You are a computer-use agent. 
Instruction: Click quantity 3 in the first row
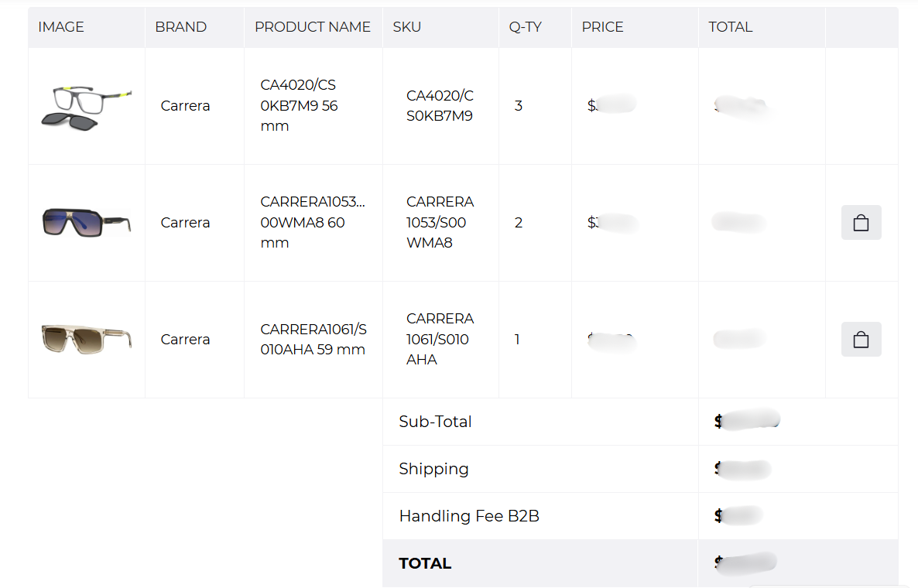(x=518, y=106)
